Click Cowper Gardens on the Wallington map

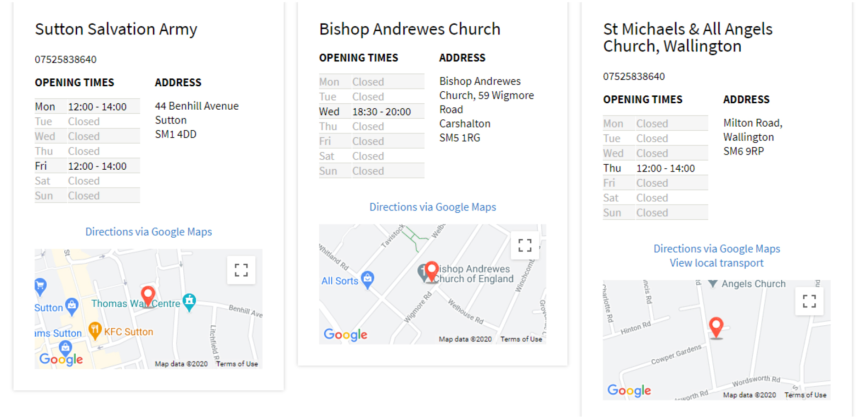click(x=676, y=354)
